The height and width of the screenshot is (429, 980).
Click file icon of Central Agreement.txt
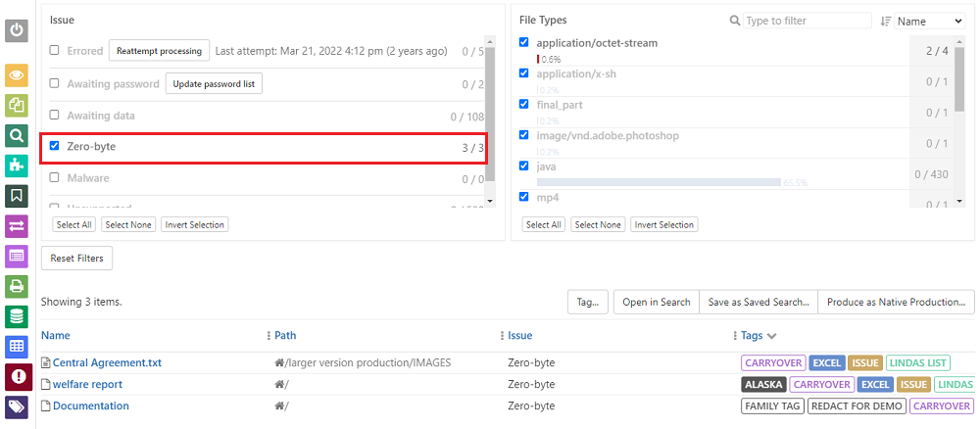[46, 362]
